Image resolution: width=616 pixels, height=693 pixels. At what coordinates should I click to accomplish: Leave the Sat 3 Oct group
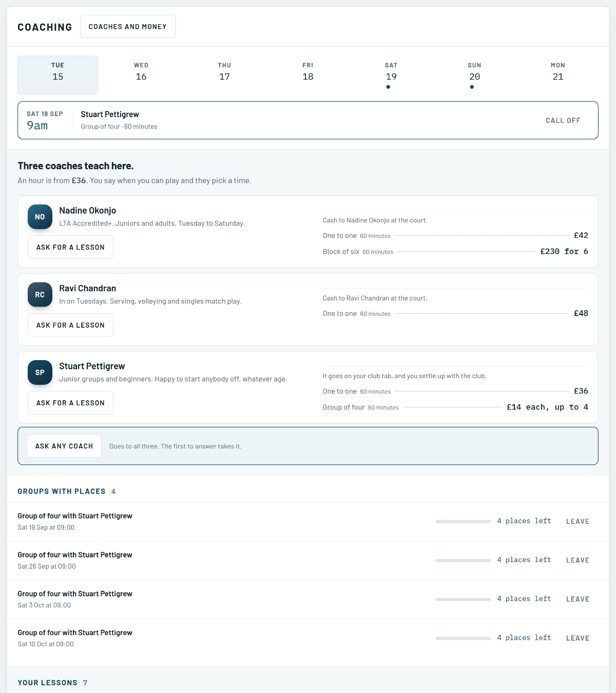[578, 599]
